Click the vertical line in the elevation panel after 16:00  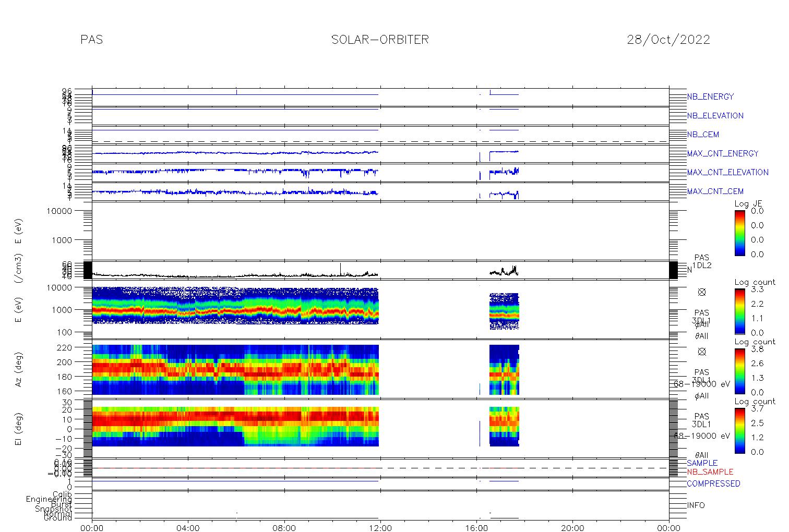pos(480,433)
